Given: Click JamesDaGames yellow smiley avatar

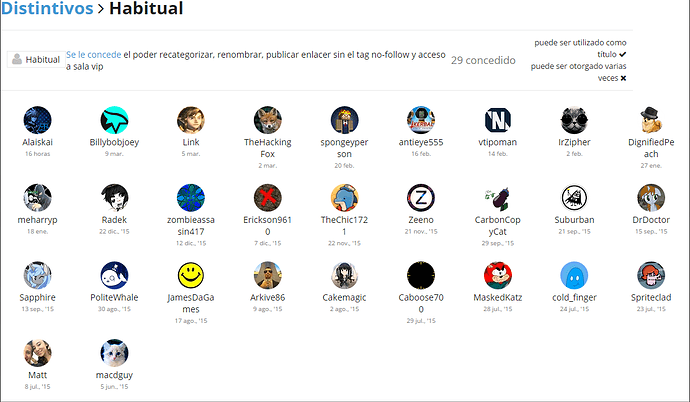Looking at the screenshot, I should tap(191, 275).
